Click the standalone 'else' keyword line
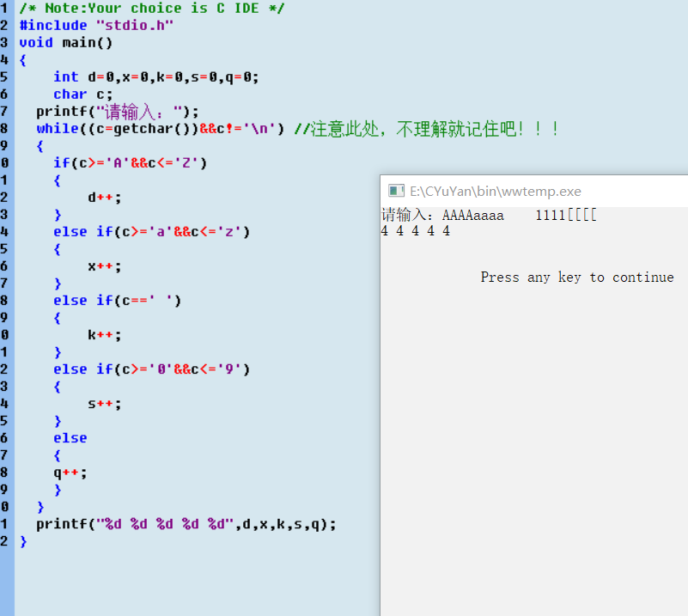This screenshot has width=688, height=616. [70, 438]
